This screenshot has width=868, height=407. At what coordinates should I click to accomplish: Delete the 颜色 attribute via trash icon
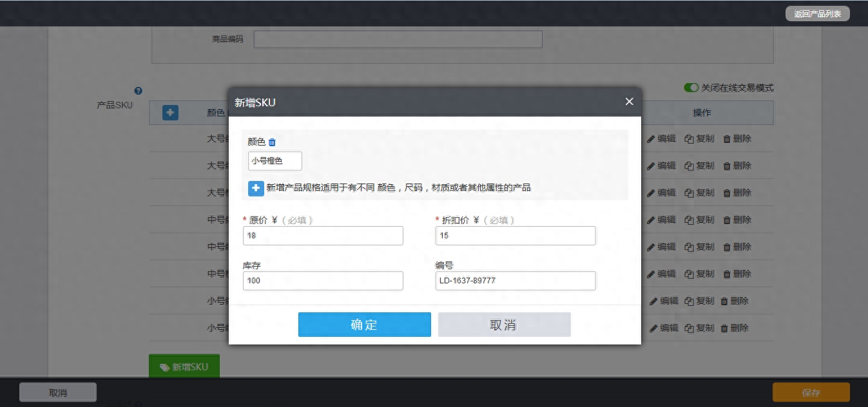[273, 142]
